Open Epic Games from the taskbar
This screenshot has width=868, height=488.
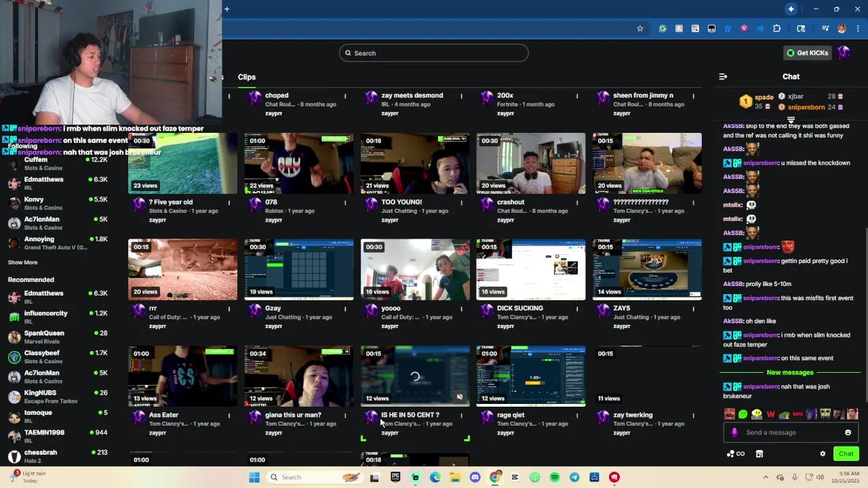(x=395, y=477)
